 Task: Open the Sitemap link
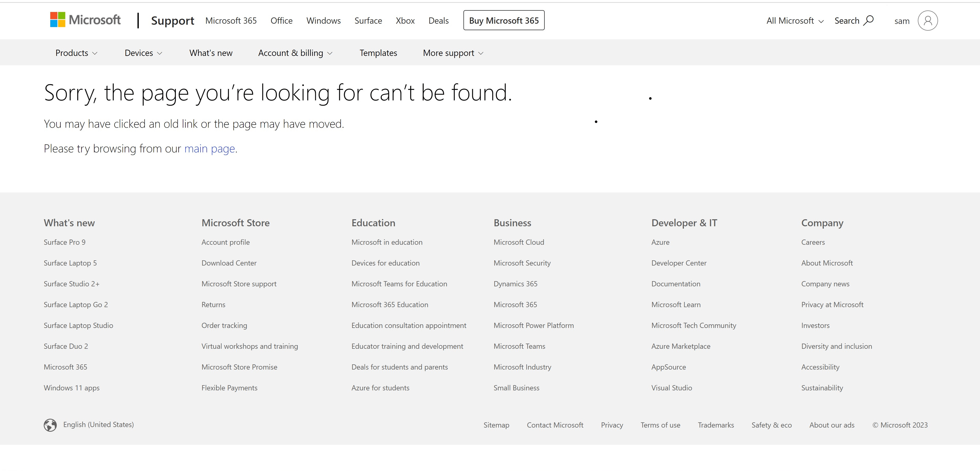(496, 425)
